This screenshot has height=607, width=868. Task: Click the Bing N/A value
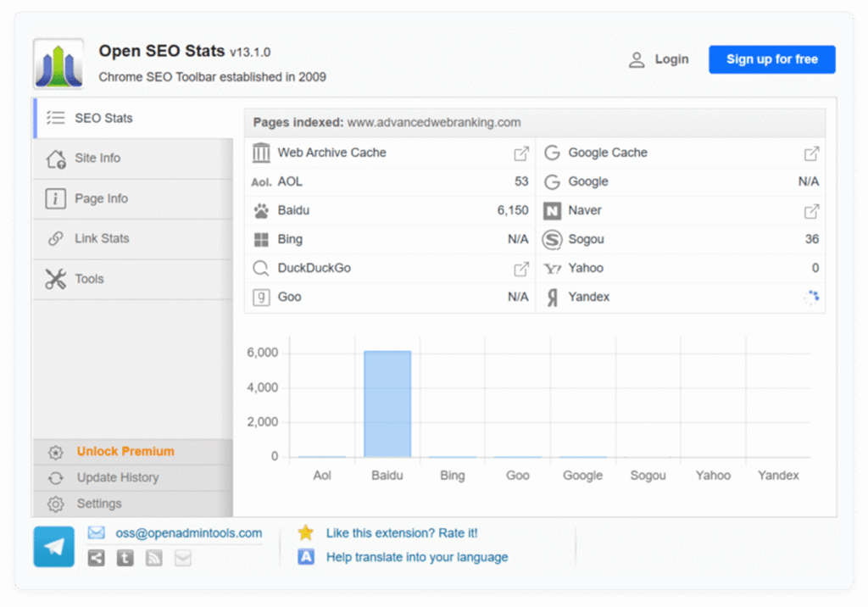pyautogui.click(x=518, y=239)
